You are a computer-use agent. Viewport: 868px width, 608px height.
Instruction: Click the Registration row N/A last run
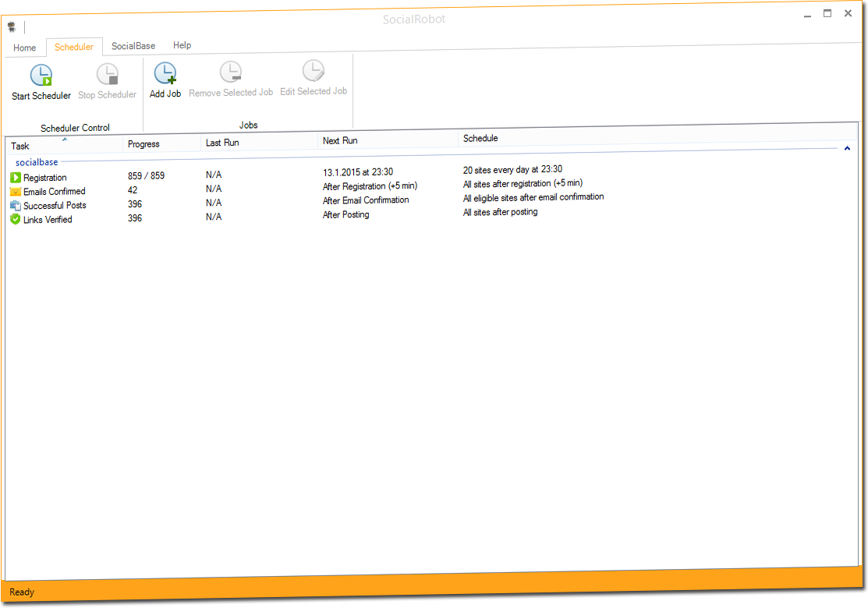tap(214, 175)
